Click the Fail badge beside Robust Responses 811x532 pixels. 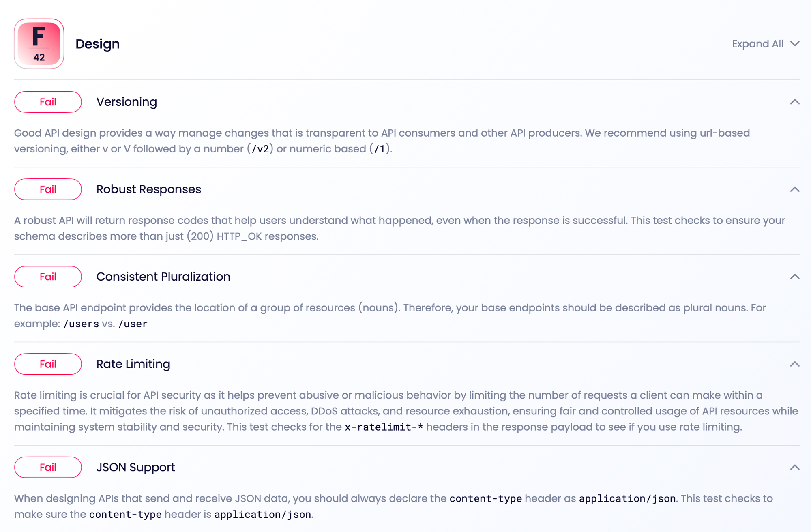(48, 189)
